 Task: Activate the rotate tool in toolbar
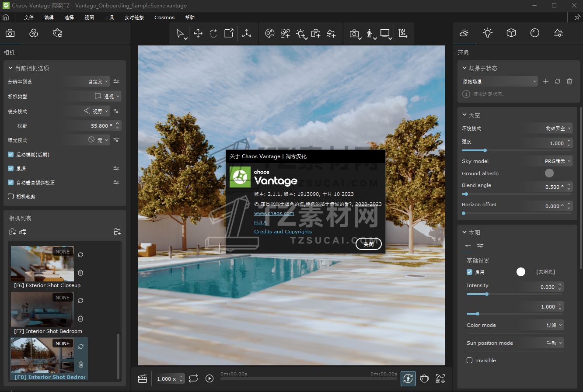(x=213, y=34)
